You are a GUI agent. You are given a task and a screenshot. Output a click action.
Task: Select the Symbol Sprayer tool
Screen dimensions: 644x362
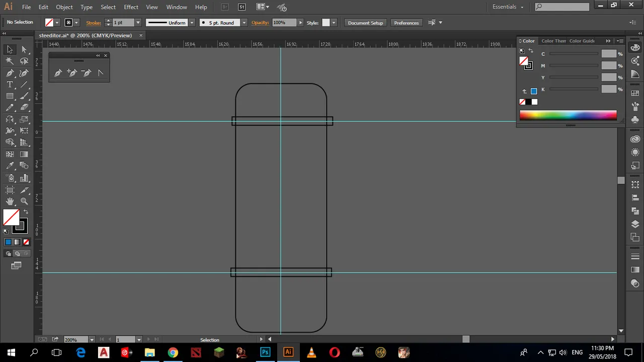point(10,178)
